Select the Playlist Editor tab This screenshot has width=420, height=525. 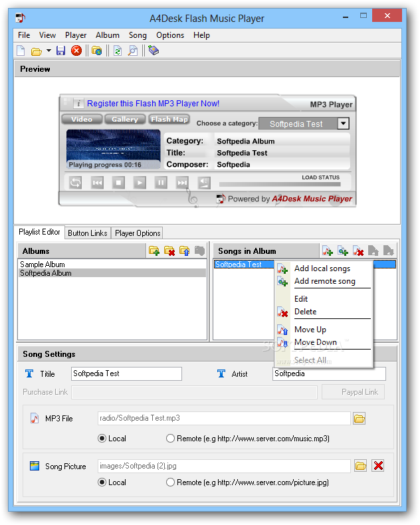pyautogui.click(x=39, y=232)
